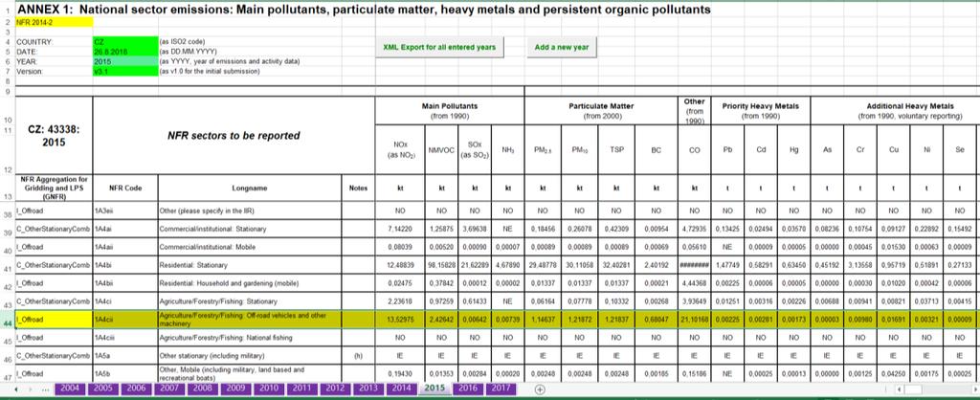Click the Priority Heavy Metals group header
Image resolution: width=980 pixels, height=400 pixels.
(x=761, y=111)
